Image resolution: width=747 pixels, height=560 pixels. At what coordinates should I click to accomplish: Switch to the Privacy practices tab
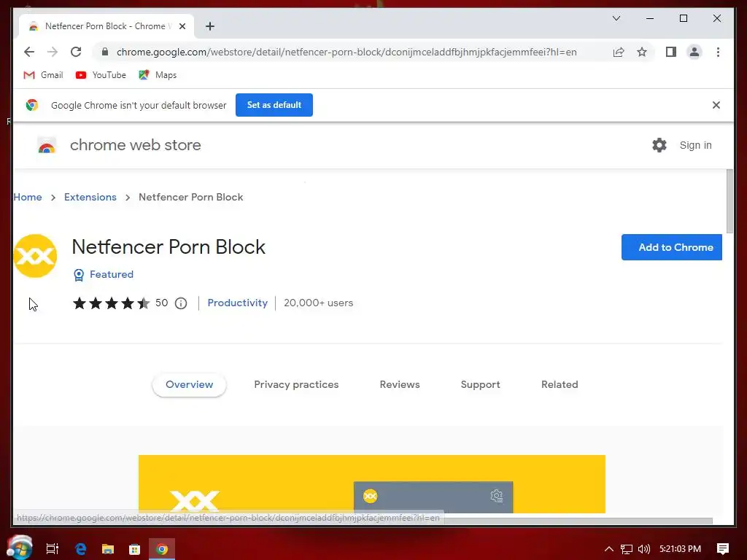tap(296, 385)
